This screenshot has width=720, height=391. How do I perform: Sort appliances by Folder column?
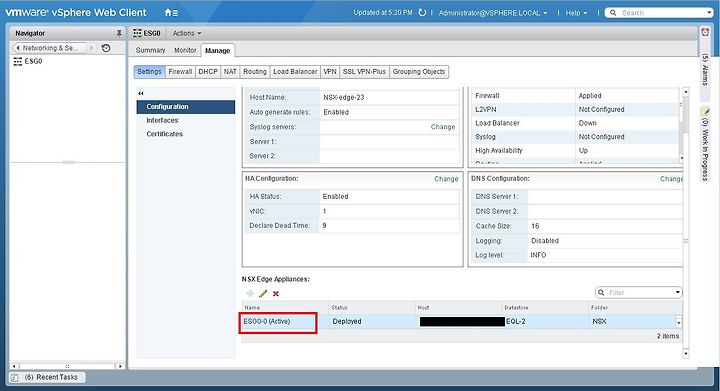pyautogui.click(x=635, y=307)
